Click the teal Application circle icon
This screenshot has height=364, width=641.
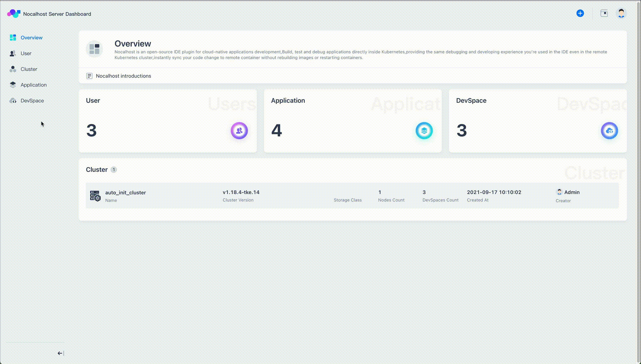tap(424, 131)
